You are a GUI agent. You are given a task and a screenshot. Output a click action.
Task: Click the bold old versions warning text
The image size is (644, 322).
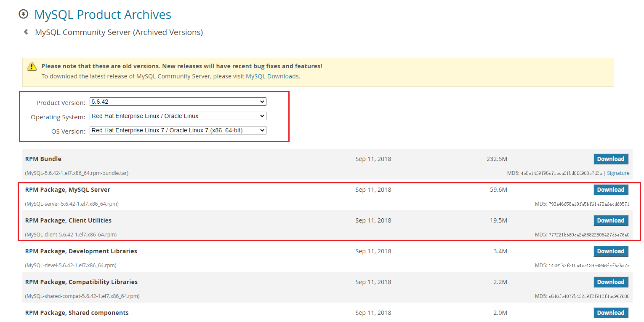click(x=182, y=66)
